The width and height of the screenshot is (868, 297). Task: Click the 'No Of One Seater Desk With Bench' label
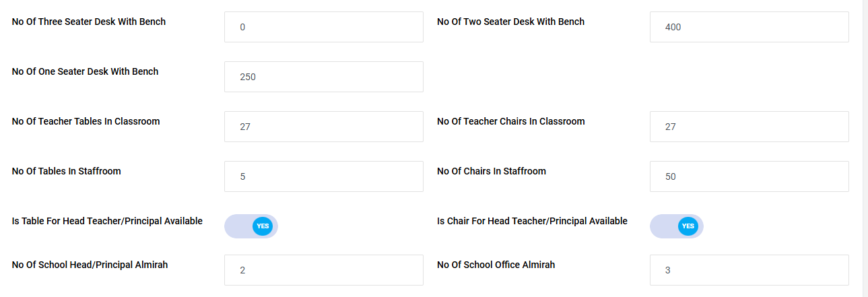[x=86, y=71]
